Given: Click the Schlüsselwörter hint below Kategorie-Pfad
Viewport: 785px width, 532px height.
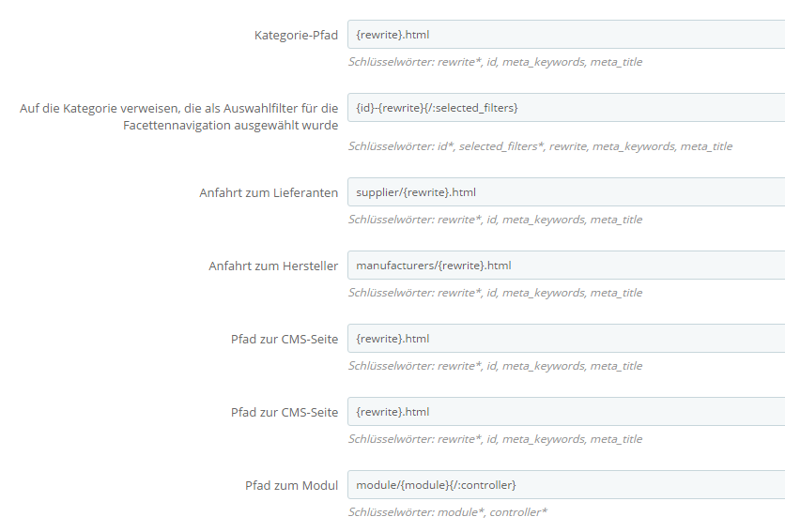Looking at the screenshot, I should point(495,62).
